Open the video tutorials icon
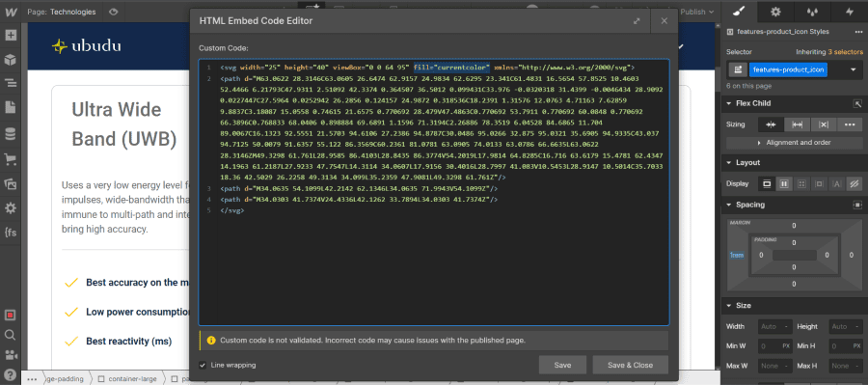The height and width of the screenshot is (385, 868). 11,354
